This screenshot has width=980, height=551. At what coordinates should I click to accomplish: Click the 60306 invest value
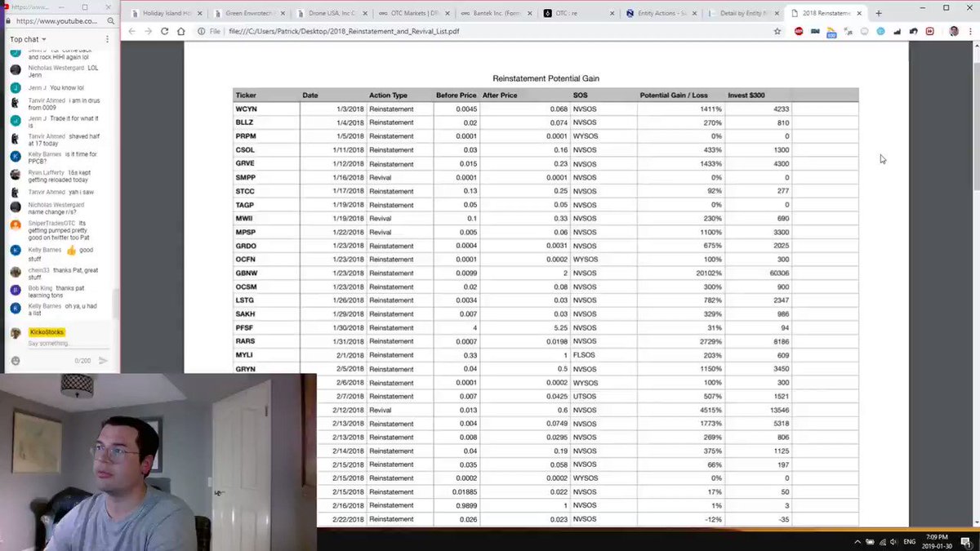tap(779, 273)
